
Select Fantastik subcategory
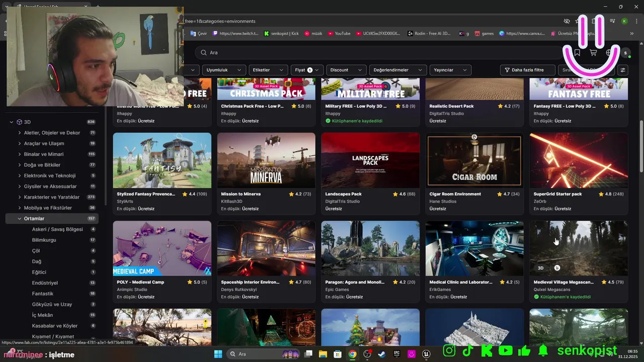[x=43, y=294]
